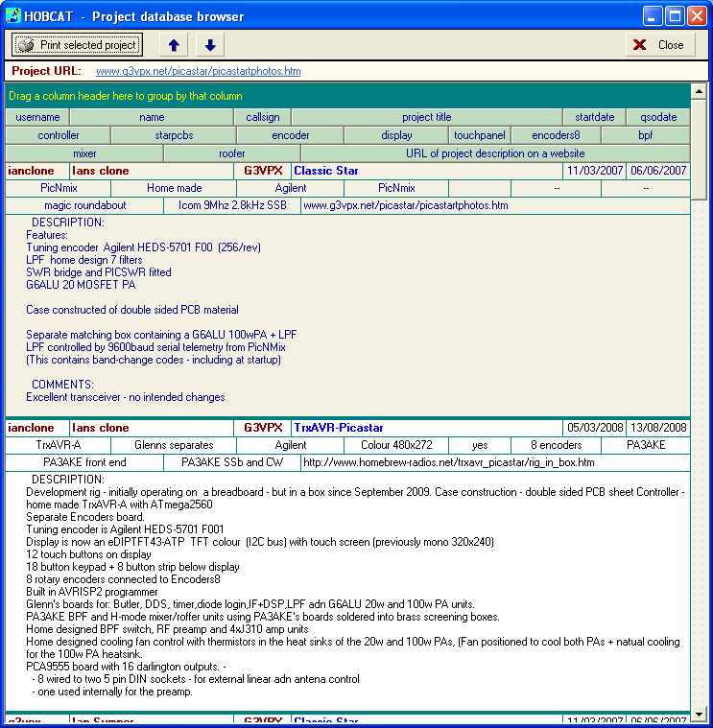
Task: Move to next project with down arrow
Action: coord(210,45)
